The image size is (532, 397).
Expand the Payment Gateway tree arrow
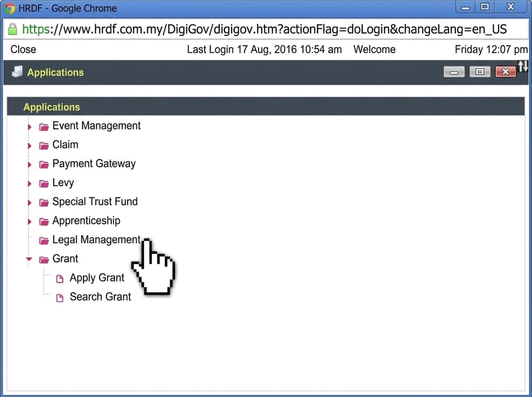(29, 165)
